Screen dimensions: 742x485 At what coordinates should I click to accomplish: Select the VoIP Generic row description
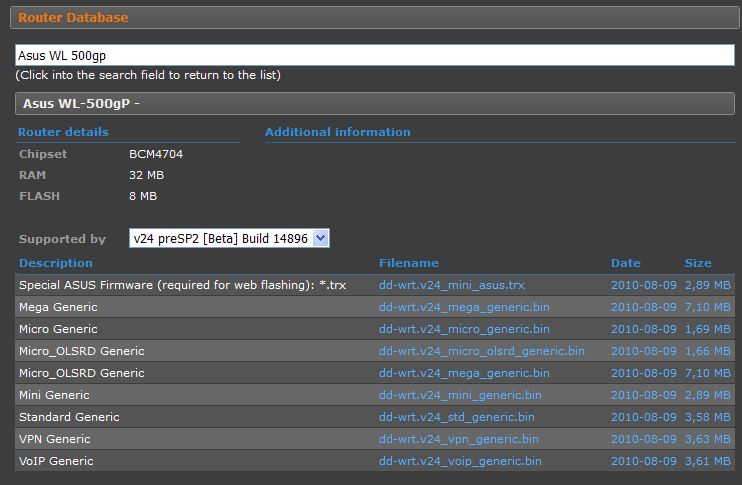tap(56, 461)
